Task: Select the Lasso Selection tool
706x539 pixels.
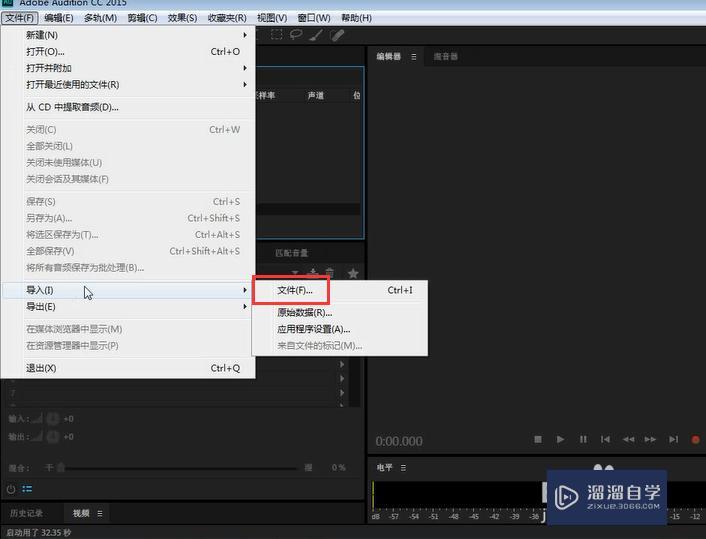Action: coord(296,35)
